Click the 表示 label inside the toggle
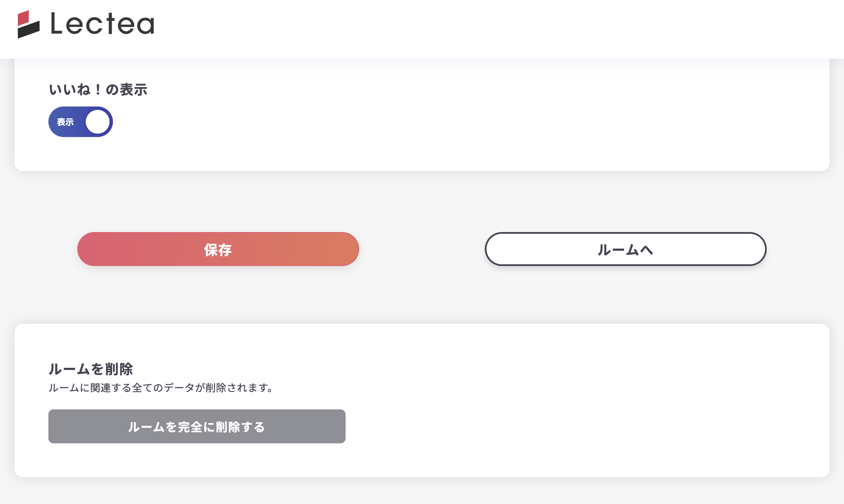Viewport: 844px width, 504px height. click(65, 121)
